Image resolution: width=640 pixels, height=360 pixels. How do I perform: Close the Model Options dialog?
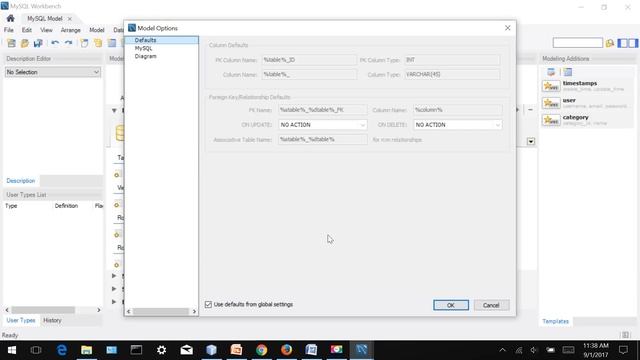(x=507, y=28)
